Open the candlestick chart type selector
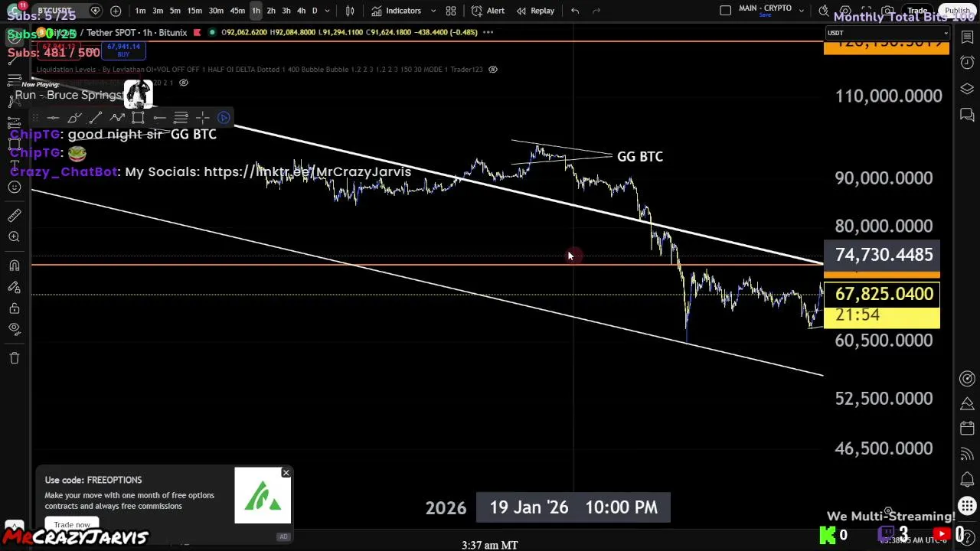 [x=350, y=11]
